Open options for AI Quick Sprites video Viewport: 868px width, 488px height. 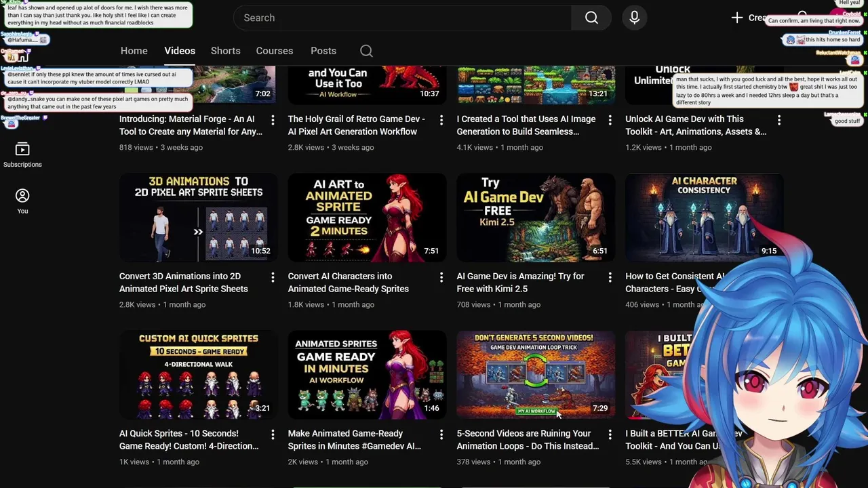click(273, 434)
